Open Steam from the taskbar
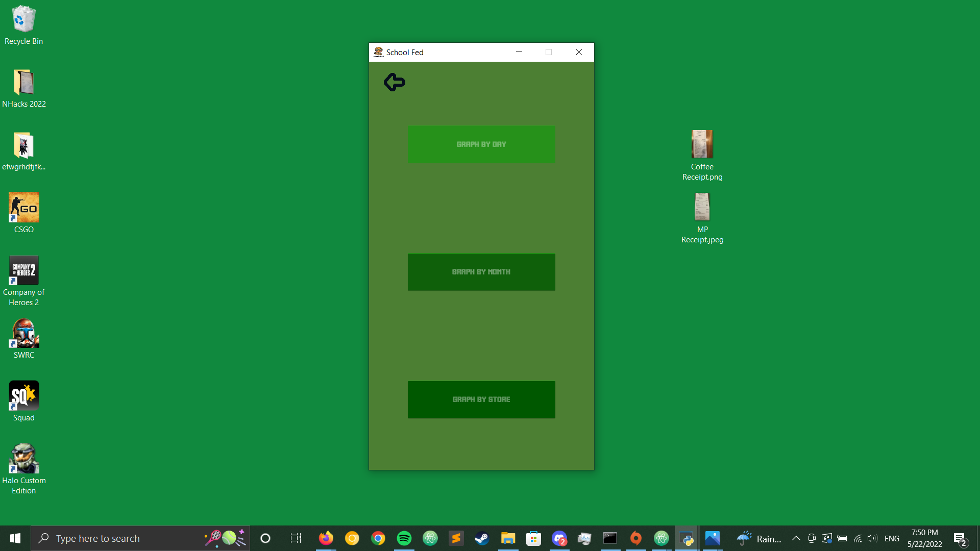Screen dimensions: 980x551 pos(482,538)
